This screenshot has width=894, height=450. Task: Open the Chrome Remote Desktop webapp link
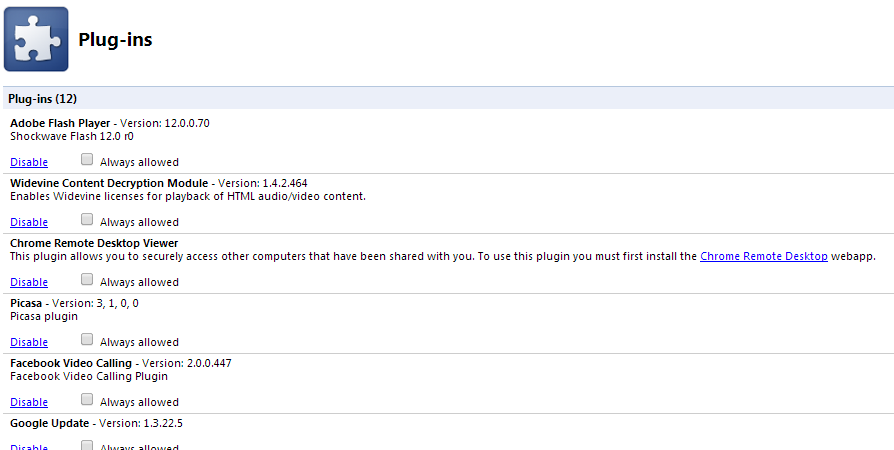(763, 256)
